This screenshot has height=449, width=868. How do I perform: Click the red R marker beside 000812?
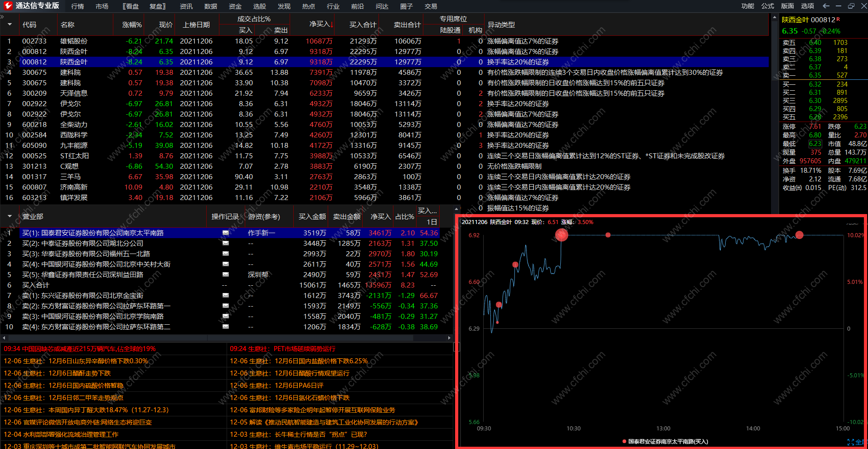(x=838, y=19)
